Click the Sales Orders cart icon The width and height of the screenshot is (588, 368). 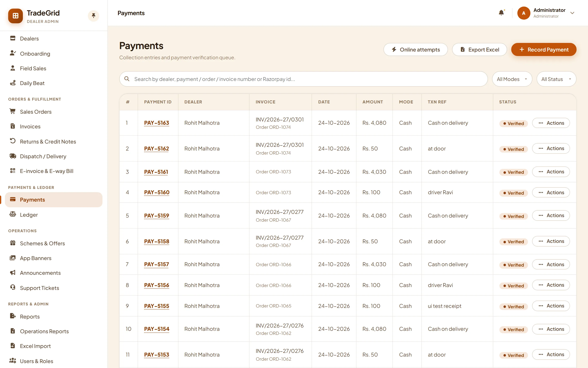point(13,111)
